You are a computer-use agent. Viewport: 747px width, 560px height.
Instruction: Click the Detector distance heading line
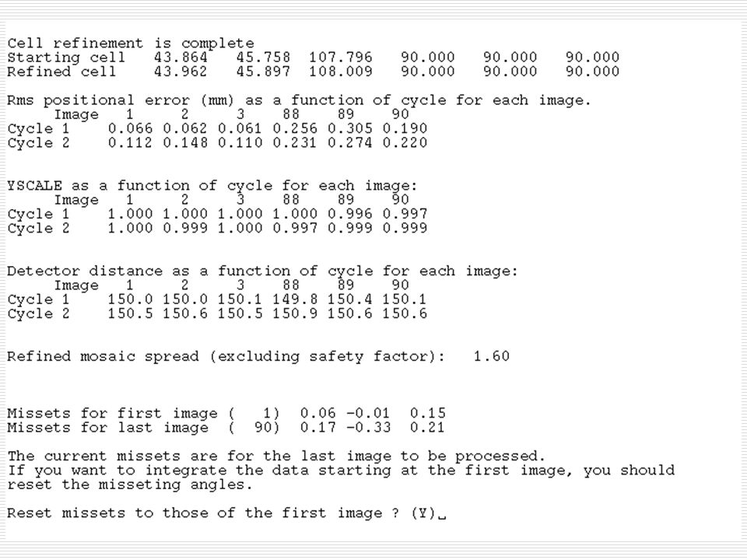[x=262, y=271]
